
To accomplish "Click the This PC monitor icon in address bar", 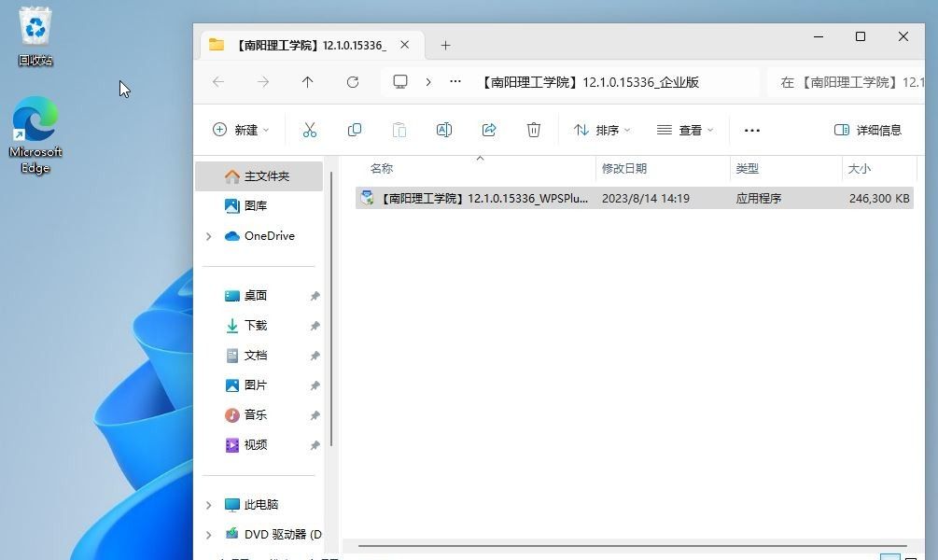I will (x=400, y=82).
